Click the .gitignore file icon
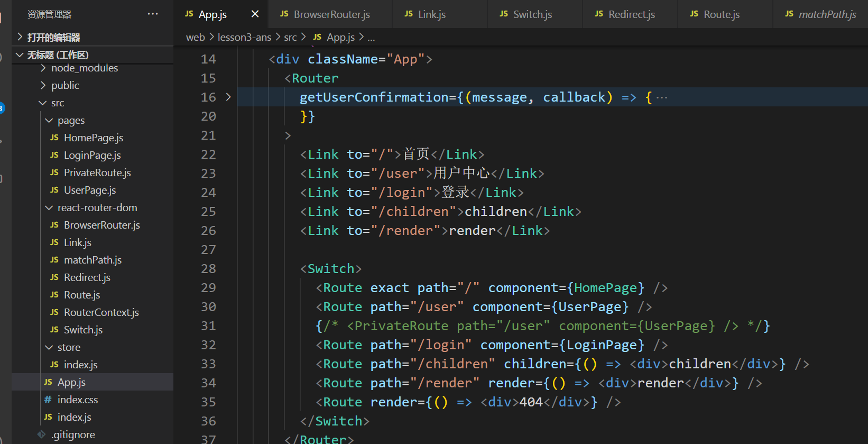Viewport: 868px width, 444px height. pos(42,434)
